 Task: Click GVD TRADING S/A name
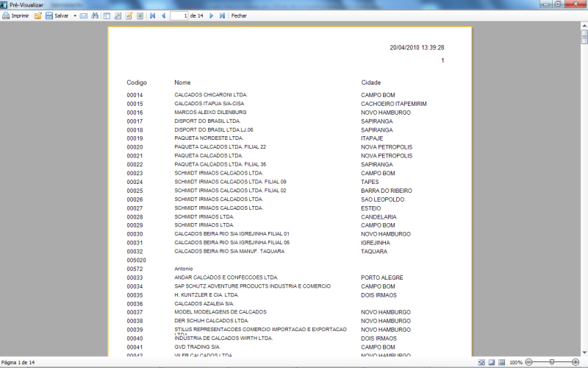197,347
